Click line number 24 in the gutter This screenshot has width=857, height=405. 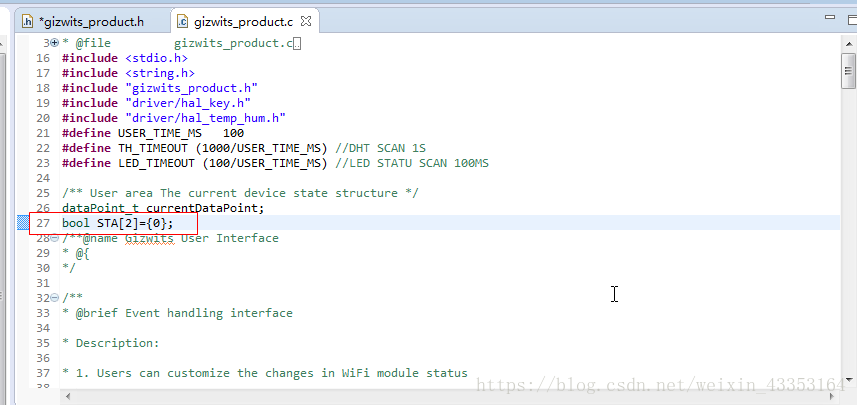pyautogui.click(x=43, y=178)
